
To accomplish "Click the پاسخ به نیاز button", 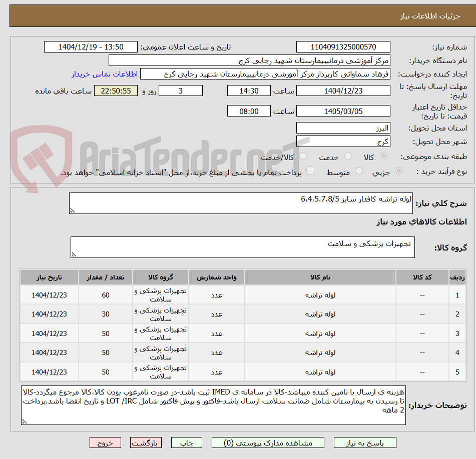I will click(x=365, y=442).
